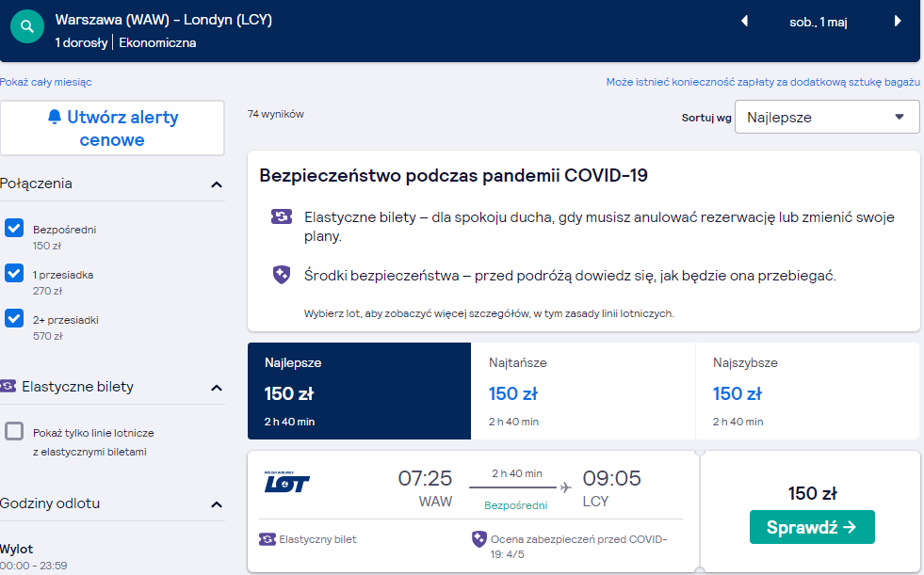This screenshot has height=575, width=924.
Task: Go to next day arrow
Action: (898, 22)
